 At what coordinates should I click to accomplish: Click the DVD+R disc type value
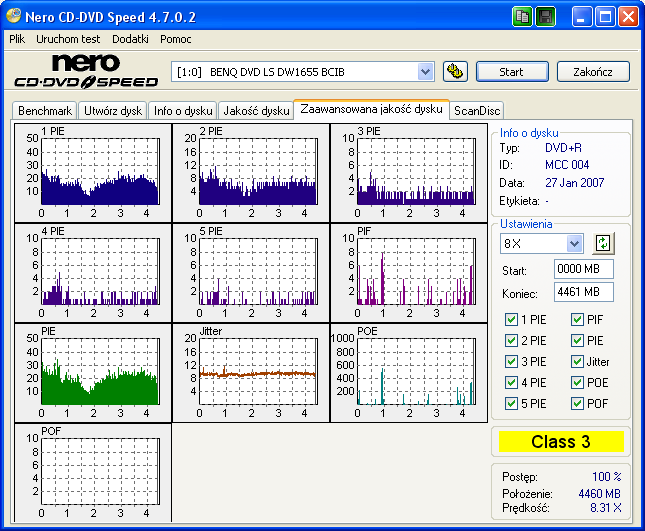point(563,148)
